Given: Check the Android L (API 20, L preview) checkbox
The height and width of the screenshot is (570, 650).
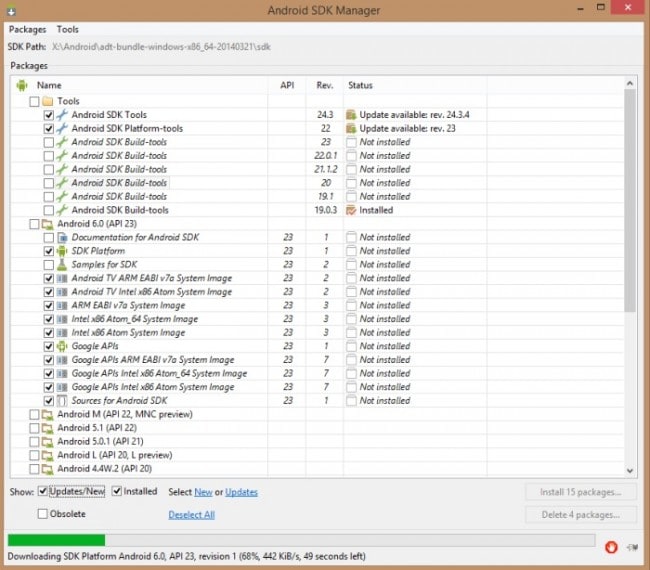Looking at the screenshot, I should 34,456.
